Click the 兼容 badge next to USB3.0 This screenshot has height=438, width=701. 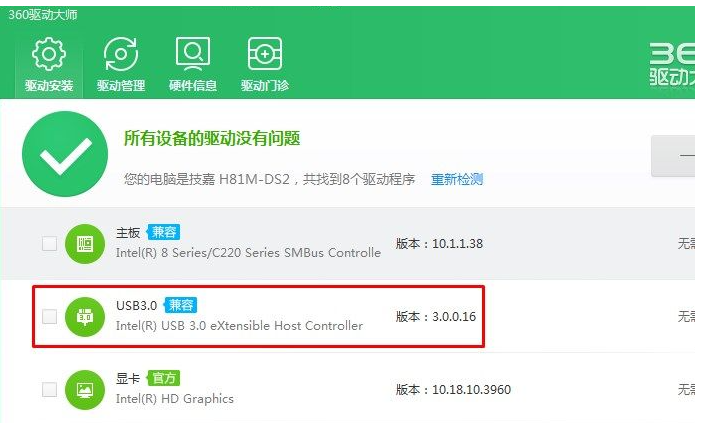point(180,305)
